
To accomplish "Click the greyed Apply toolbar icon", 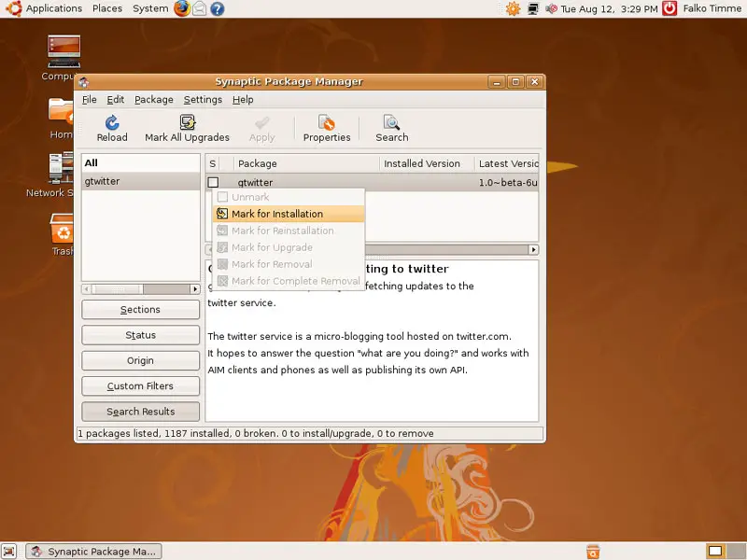I will (x=262, y=123).
